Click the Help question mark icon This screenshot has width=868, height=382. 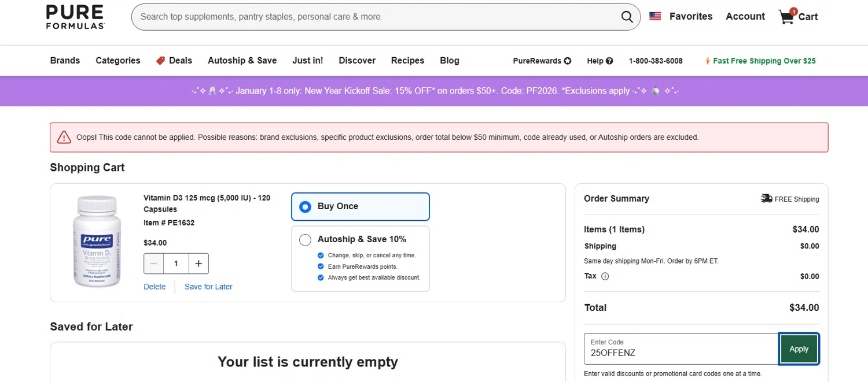(609, 61)
